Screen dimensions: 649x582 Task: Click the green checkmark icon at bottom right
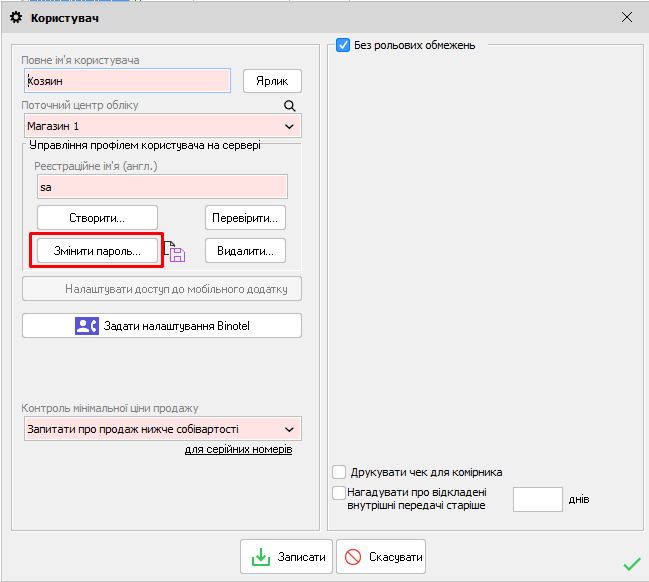coord(631,564)
